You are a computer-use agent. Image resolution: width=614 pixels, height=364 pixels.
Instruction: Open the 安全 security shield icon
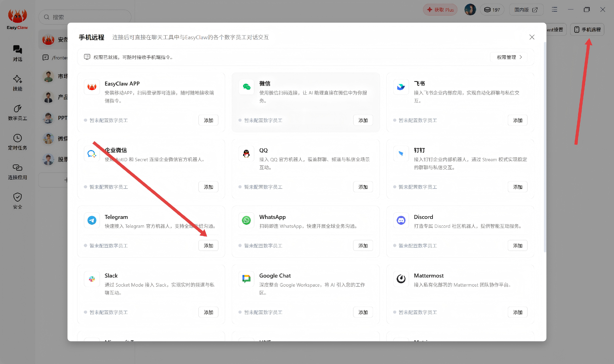point(17,201)
